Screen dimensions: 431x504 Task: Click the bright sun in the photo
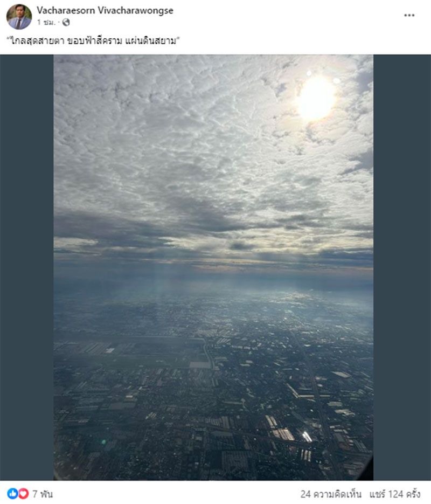tap(316, 98)
